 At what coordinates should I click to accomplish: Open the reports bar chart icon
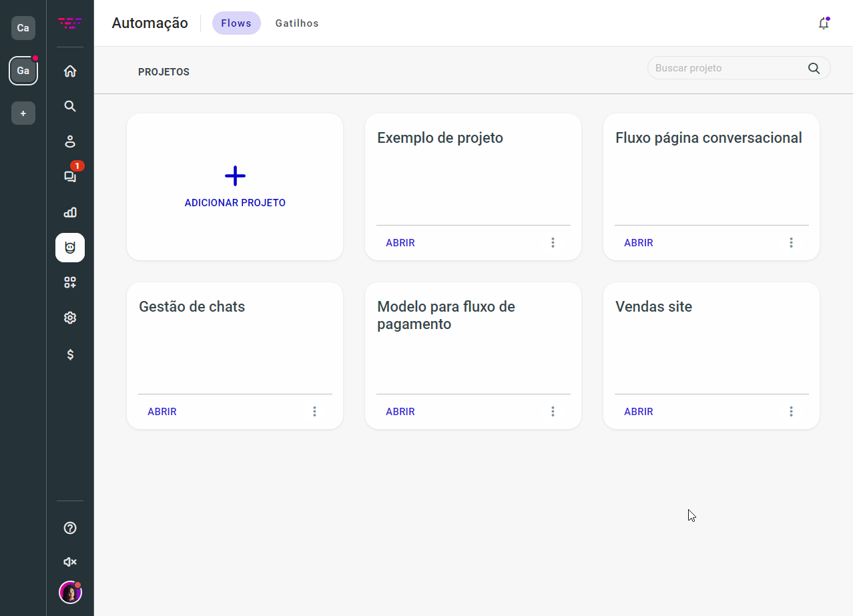70,212
